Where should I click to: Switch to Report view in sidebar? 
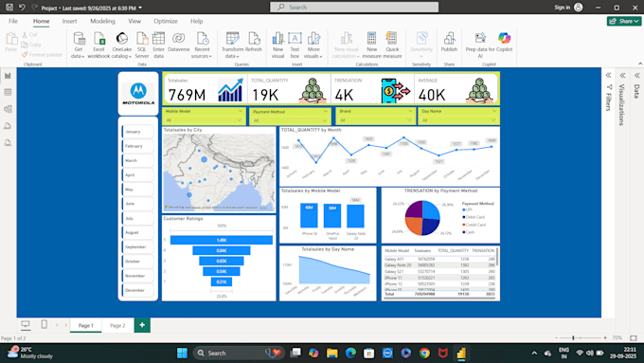(8, 76)
